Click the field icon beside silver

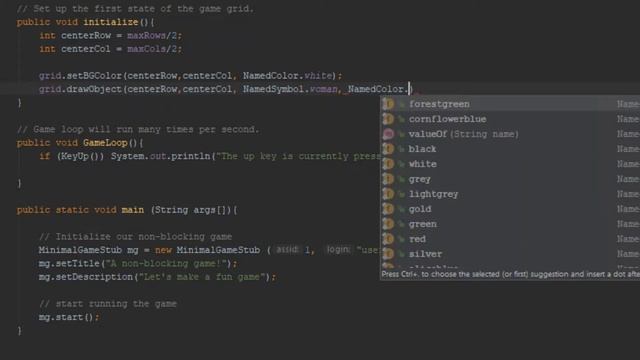[x=388, y=254]
